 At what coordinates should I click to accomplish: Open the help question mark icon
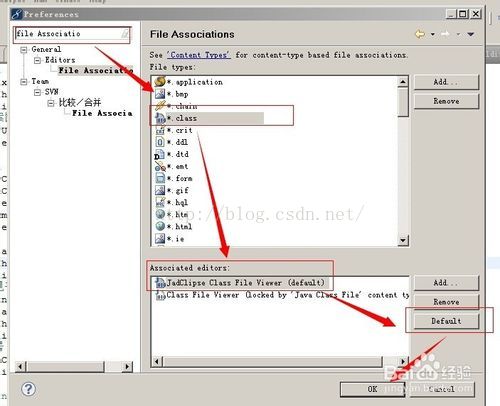28,389
